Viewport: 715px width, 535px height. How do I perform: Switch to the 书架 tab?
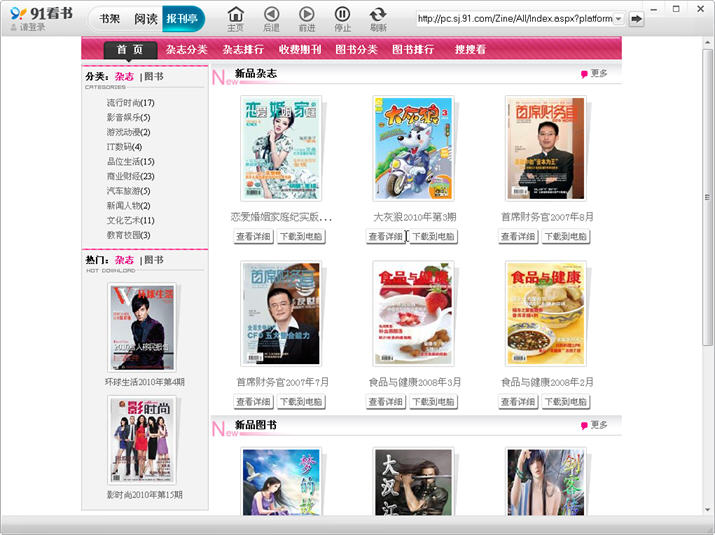[x=109, y=18]
